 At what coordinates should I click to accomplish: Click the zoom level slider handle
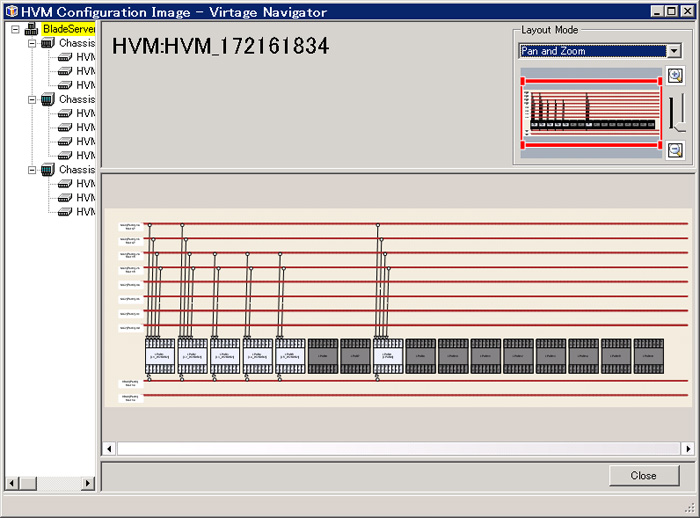tap(680, 126)
